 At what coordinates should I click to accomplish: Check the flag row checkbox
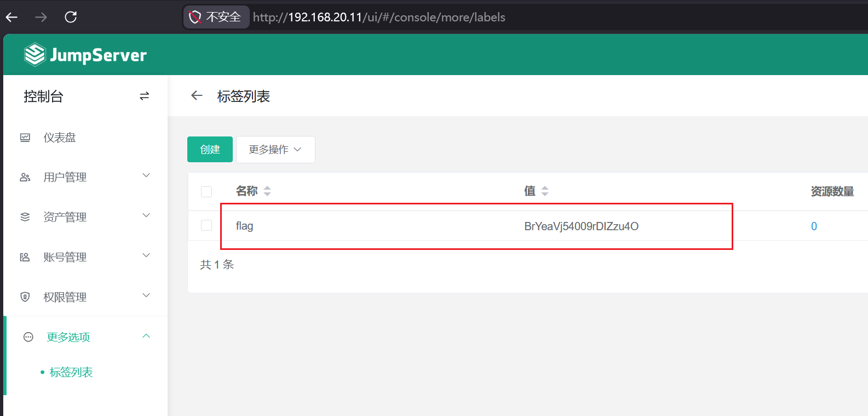click(206, 225)
